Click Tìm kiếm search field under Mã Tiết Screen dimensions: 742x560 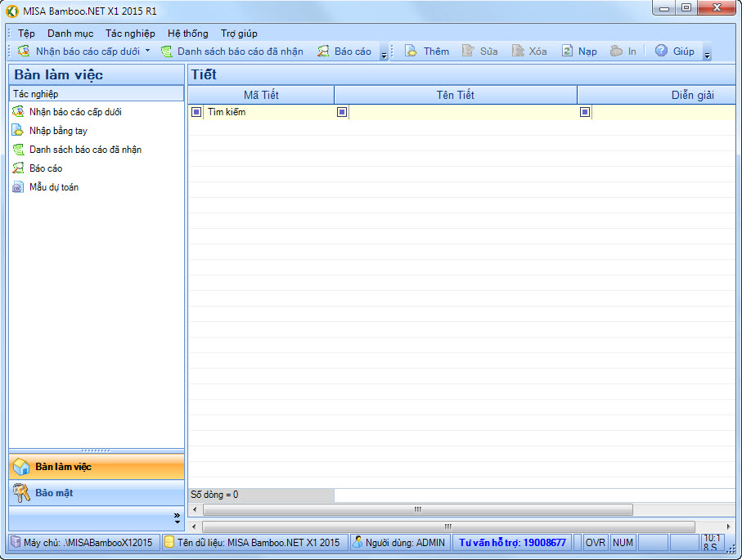(x=269, y=112)
